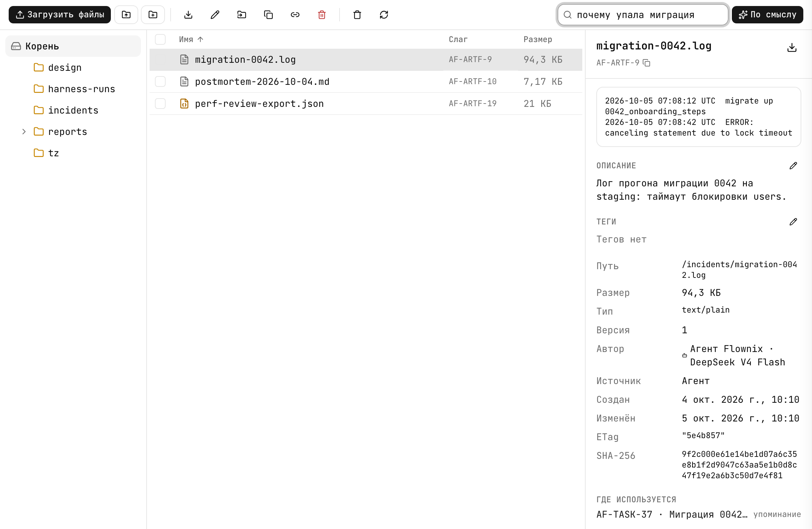
Task: Check the perf-review-export.json row checkbox
Action: point(160,104)
